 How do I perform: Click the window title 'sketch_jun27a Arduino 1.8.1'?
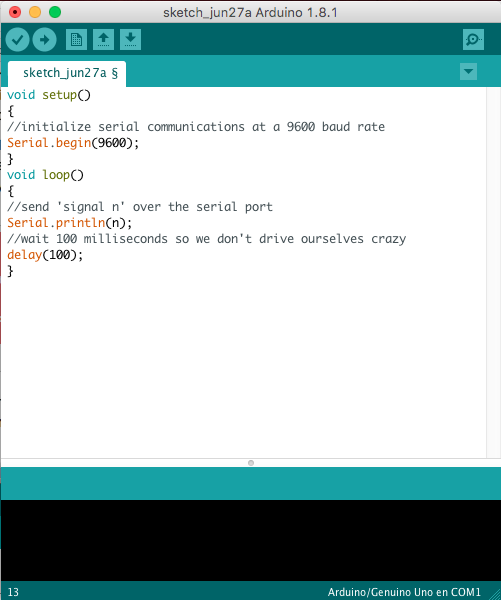pos(250,13)
